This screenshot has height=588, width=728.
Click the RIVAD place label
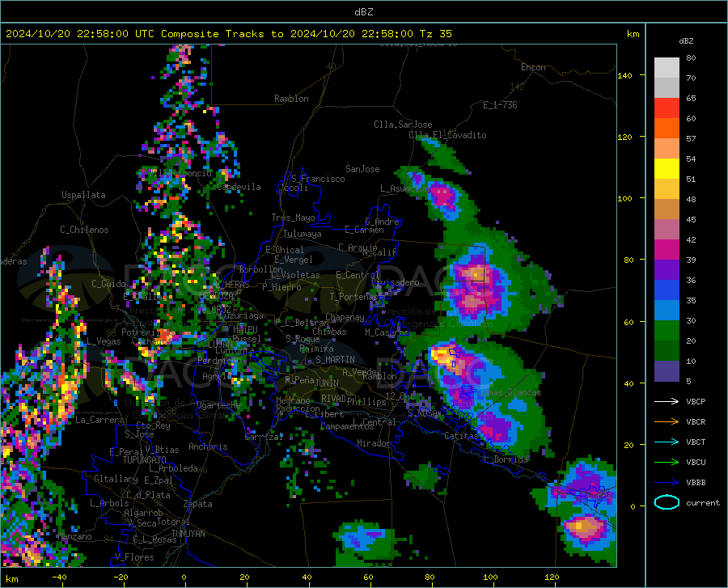(x=333, y=399)
